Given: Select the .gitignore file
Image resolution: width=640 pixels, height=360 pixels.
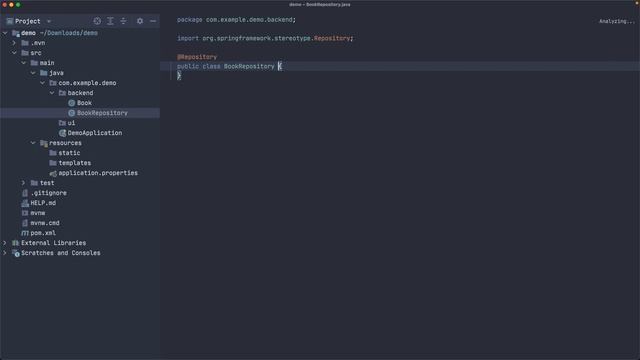Looking at the screenshot, I should point(49,193).
